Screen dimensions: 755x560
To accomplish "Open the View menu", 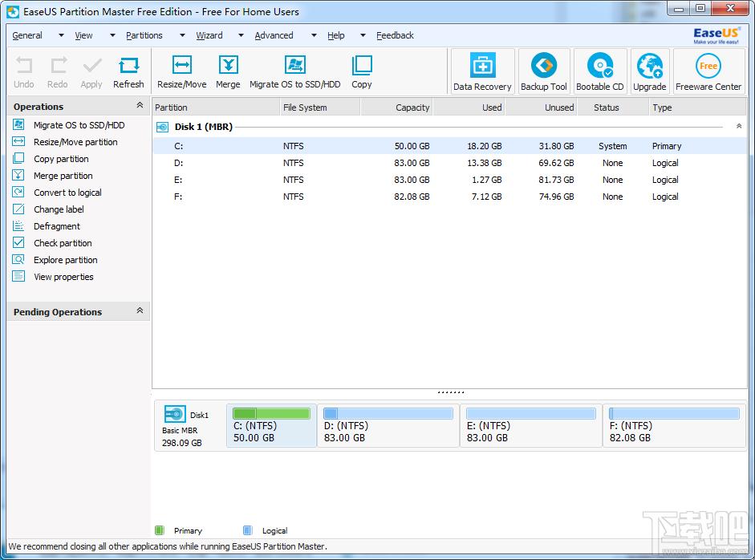I will [x=83, y=35].
